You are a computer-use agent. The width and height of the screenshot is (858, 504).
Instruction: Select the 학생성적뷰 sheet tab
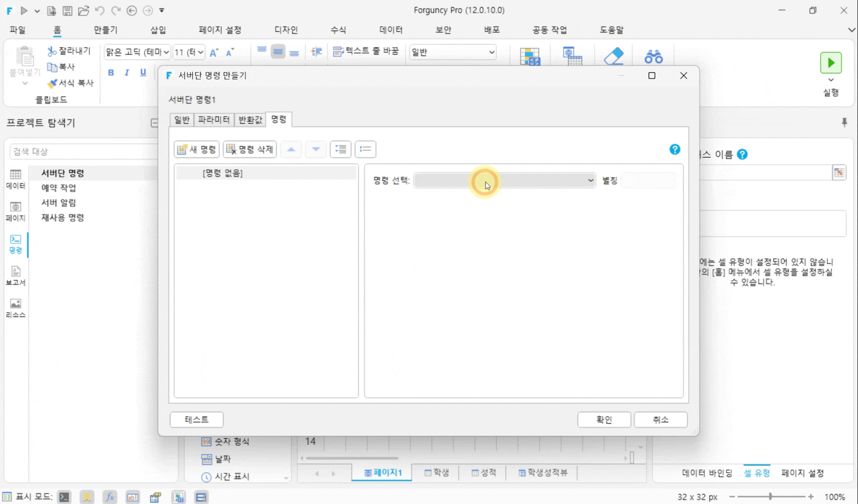(542, 473)
